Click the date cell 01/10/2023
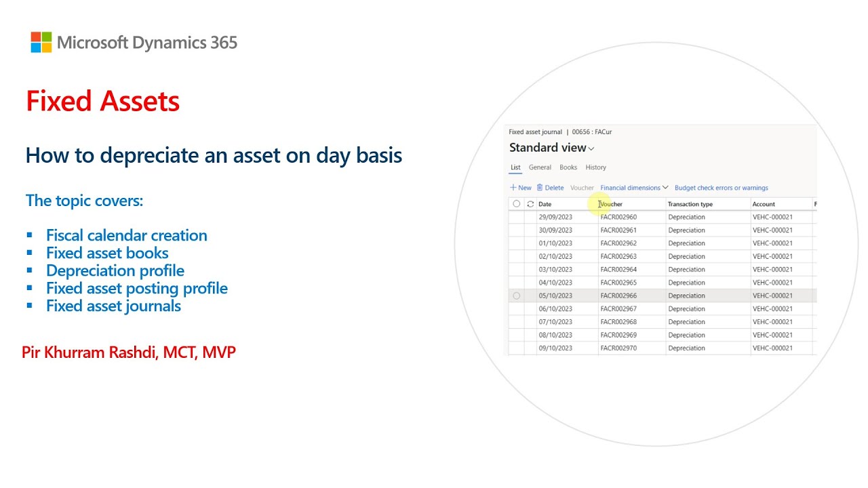 [555, 243]
